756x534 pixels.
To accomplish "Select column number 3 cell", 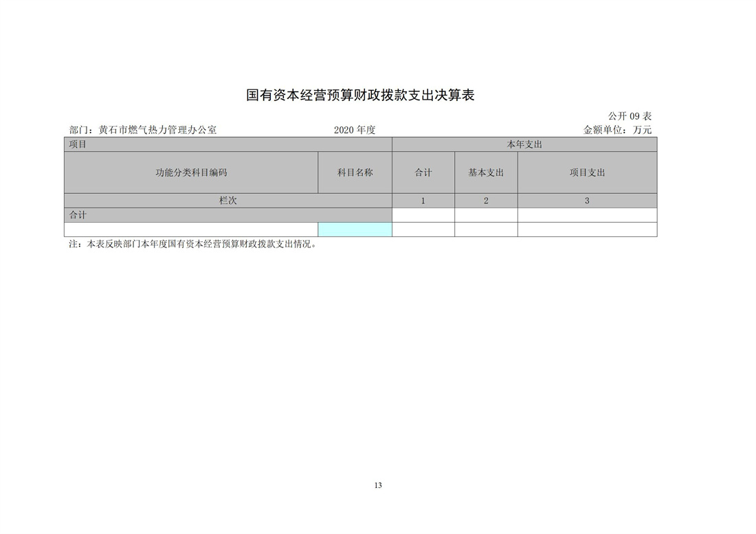I will point(587,201).
